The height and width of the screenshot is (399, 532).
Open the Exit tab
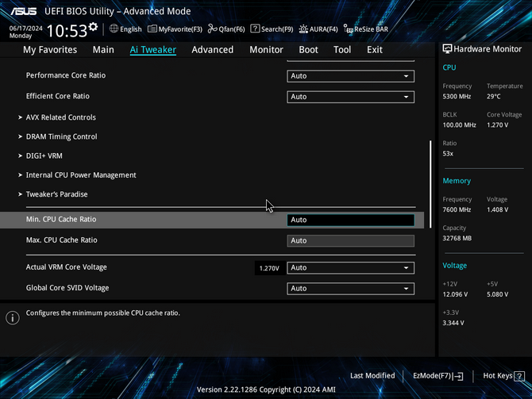375,50
